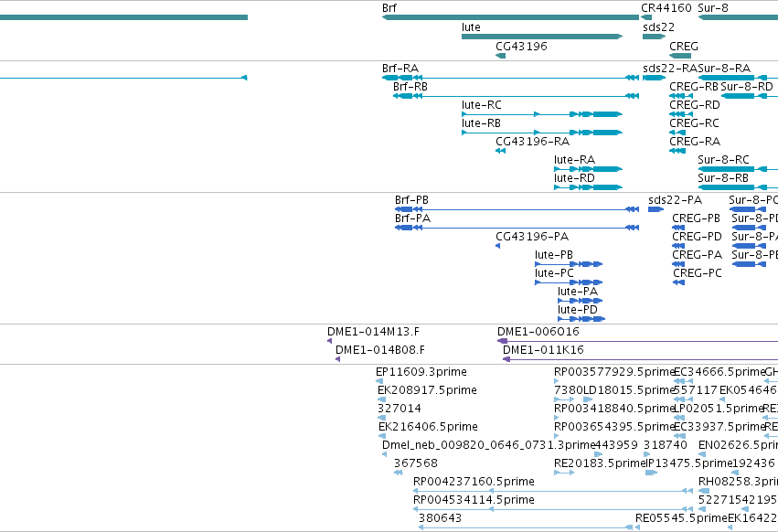Image resolution: width=778 pixels, height=532 pixels.
Task: Click the CREG-PA protein label
Action: point(698,256)
